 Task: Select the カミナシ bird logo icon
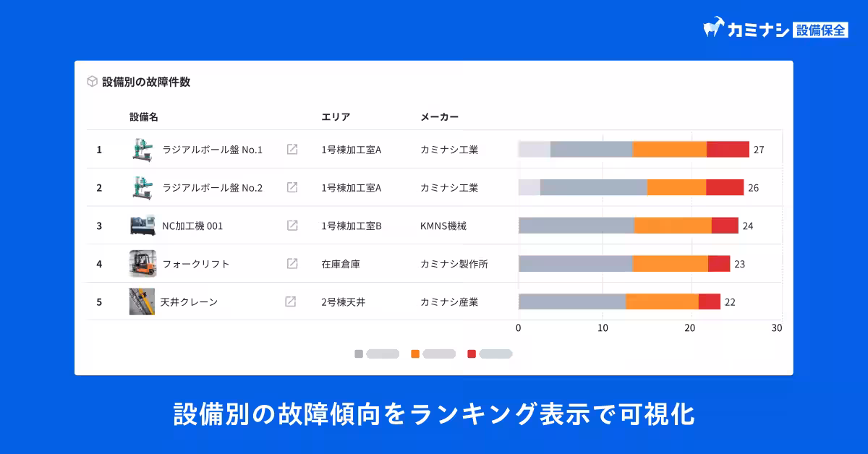coord(714,26)
